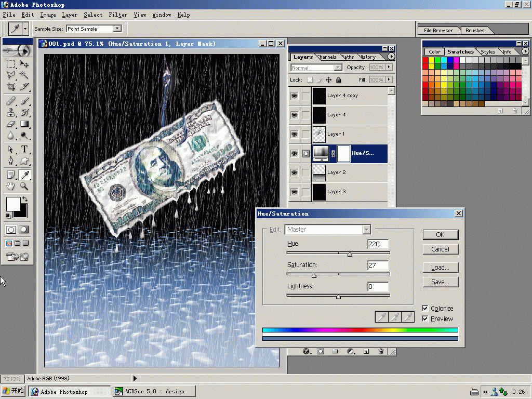Select the Move tool

pyautogui.click(x=24, y=64)
